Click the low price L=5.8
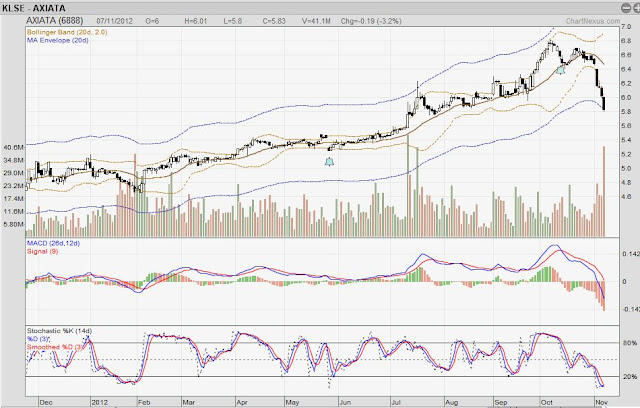 point(233,21)
